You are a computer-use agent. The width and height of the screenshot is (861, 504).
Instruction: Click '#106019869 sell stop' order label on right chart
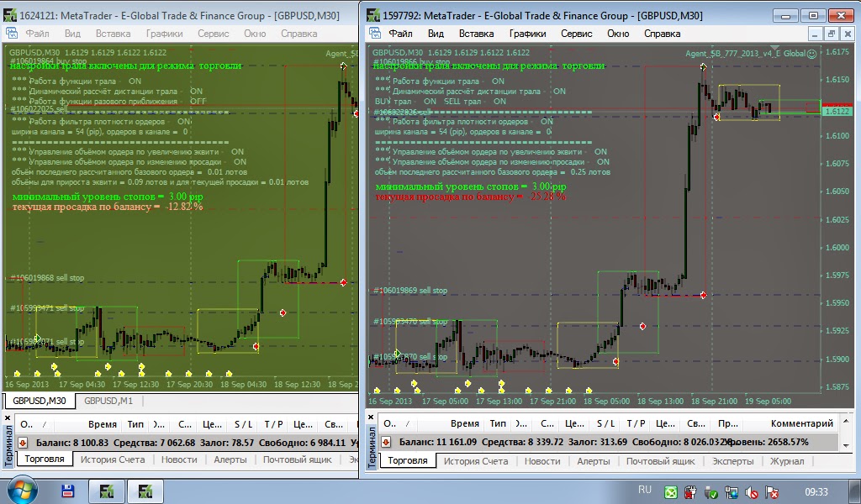[x=410, y=290]
